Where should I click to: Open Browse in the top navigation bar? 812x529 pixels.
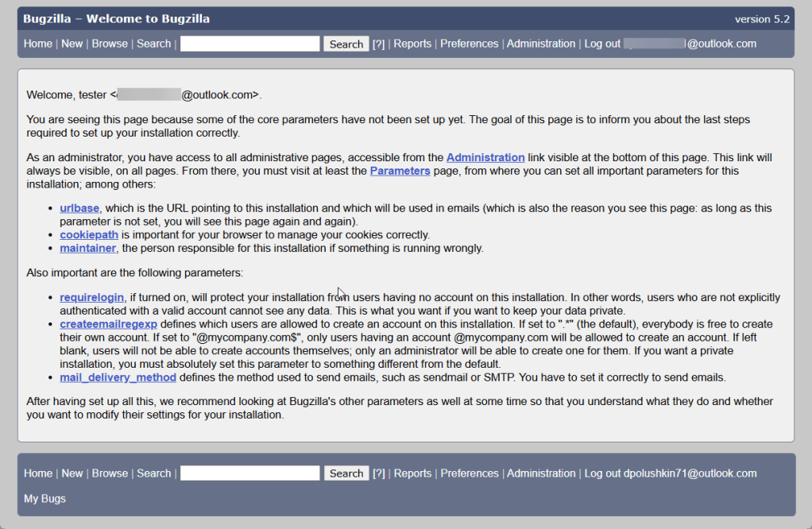tap(110, 44)
